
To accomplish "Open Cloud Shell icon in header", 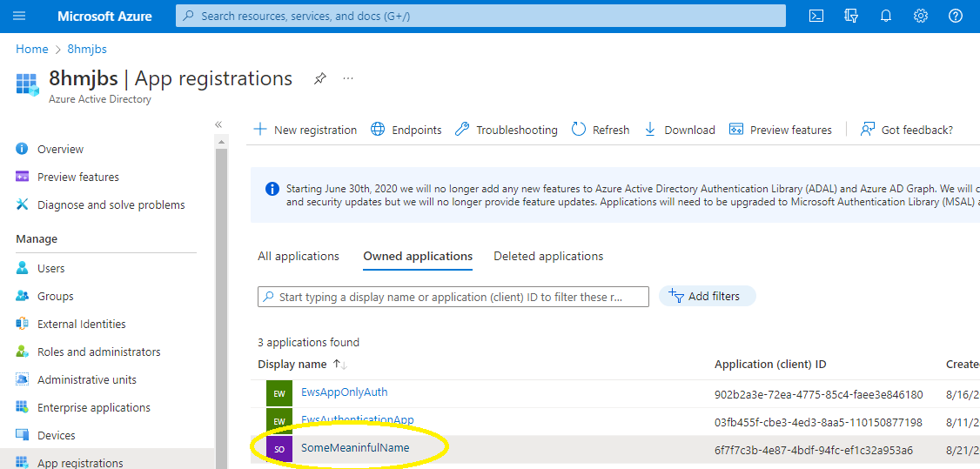I will [816, 17].
